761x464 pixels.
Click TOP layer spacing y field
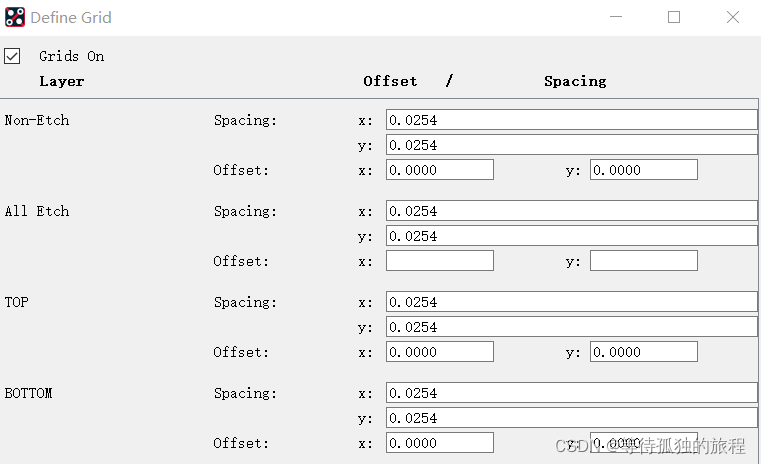pos(571,327)
